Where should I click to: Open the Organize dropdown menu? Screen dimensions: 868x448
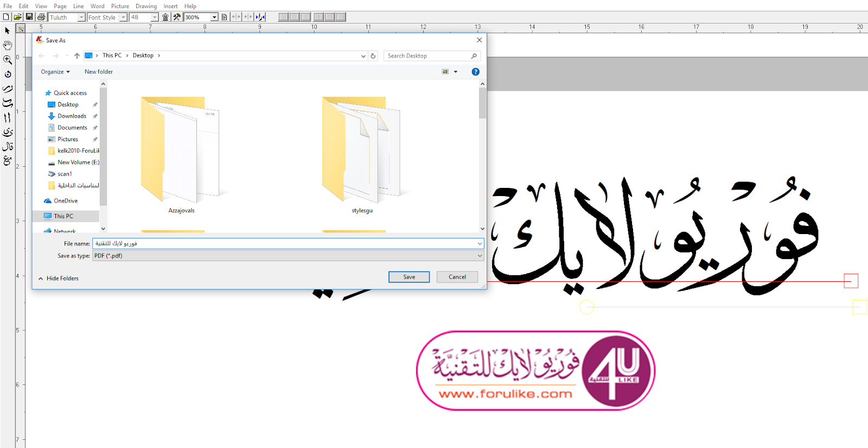(55, 72)
